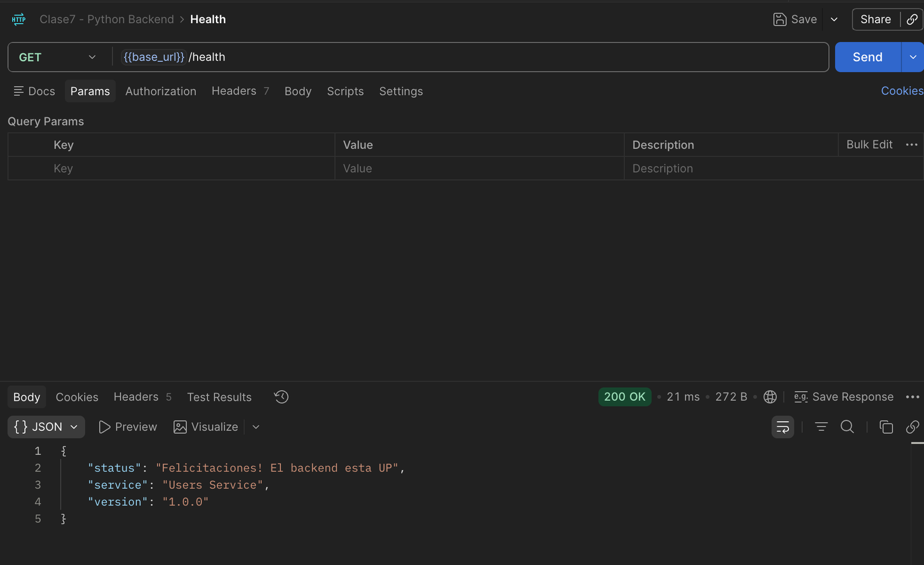Expand the Visualize options dropdown arrow
The width and height of the screenshot is (924, 565).
(256, 427)
